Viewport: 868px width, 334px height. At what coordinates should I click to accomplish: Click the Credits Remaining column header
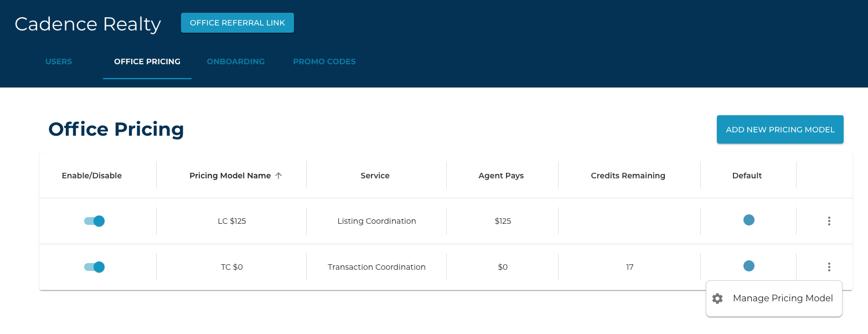[x=628, y=176]
